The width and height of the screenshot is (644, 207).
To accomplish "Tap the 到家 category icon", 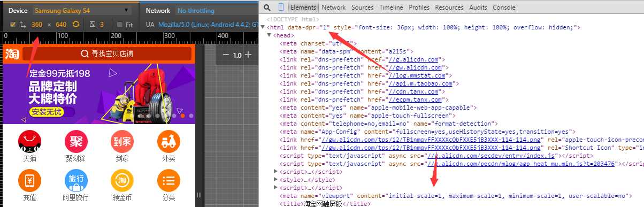I will click(122, 141).
